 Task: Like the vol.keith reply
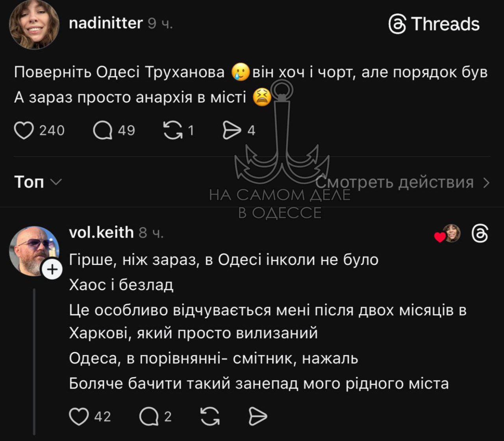pos(79,416)
